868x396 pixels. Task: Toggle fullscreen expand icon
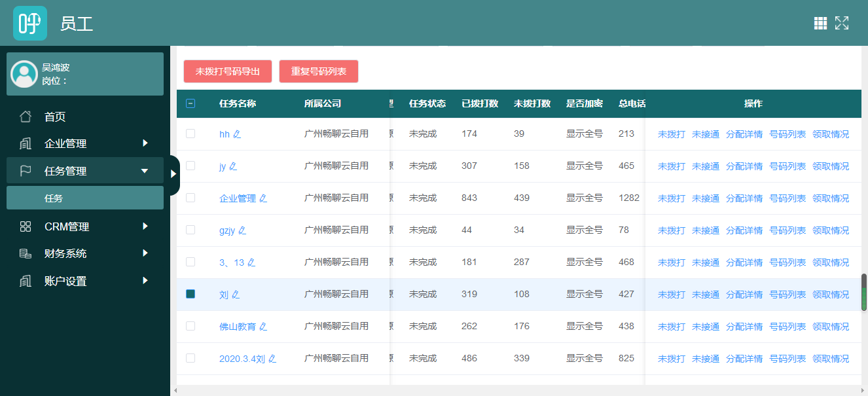[842, 24]
